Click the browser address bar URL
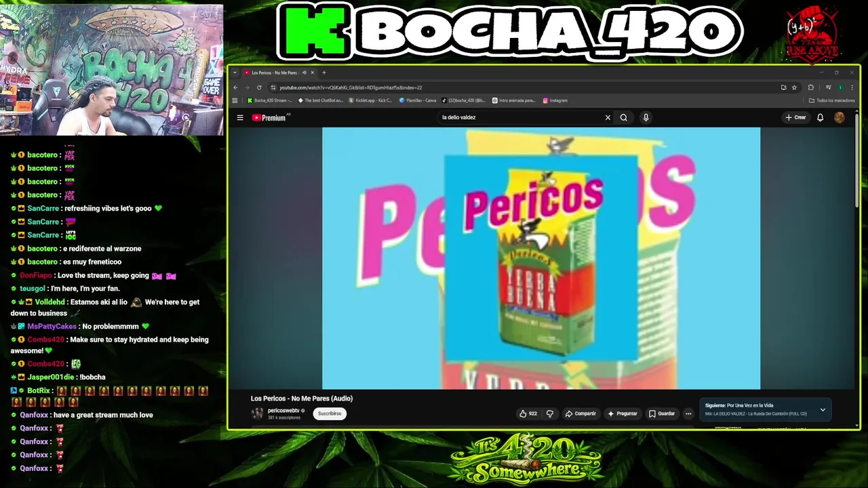Image resolution: width=868 pixels, height=488 pixels. click(351, 87)
